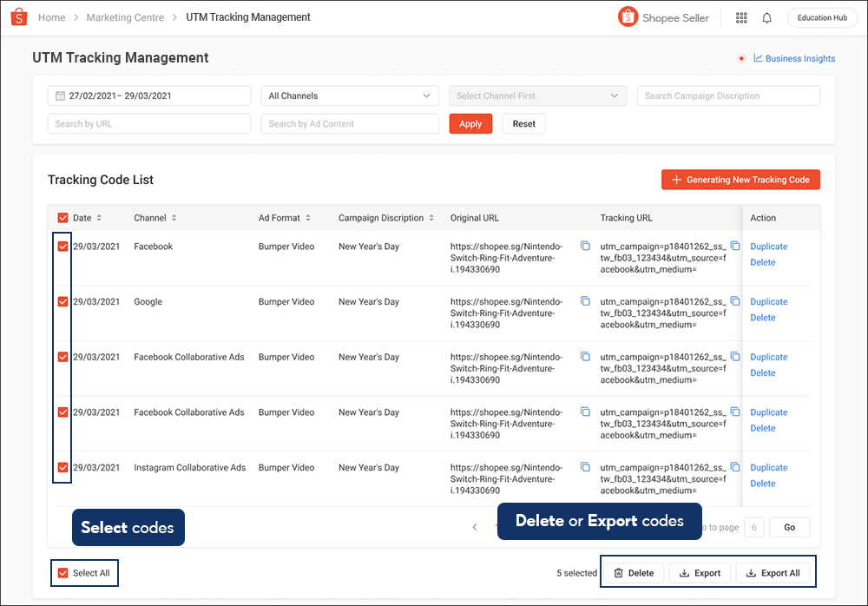
Task: Click the Marketing Centre breadcrumb
Action: 124,17
